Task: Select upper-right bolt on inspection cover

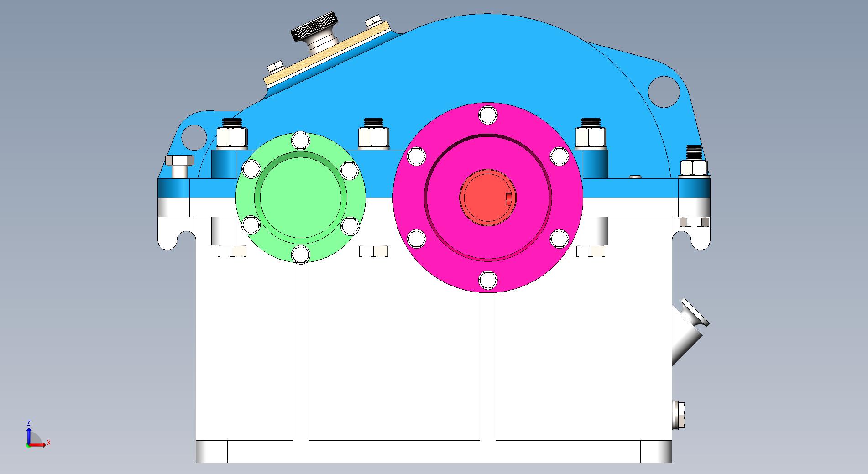Action: [x=373, y=20]
